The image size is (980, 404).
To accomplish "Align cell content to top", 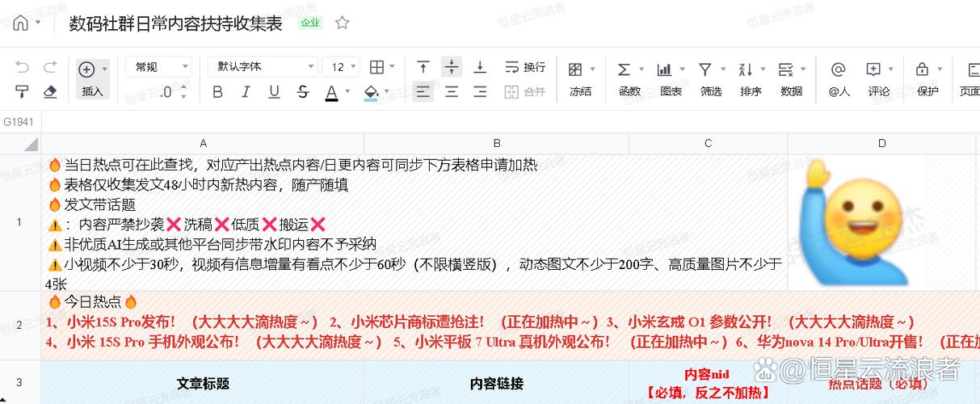I will tap(423, 67).
